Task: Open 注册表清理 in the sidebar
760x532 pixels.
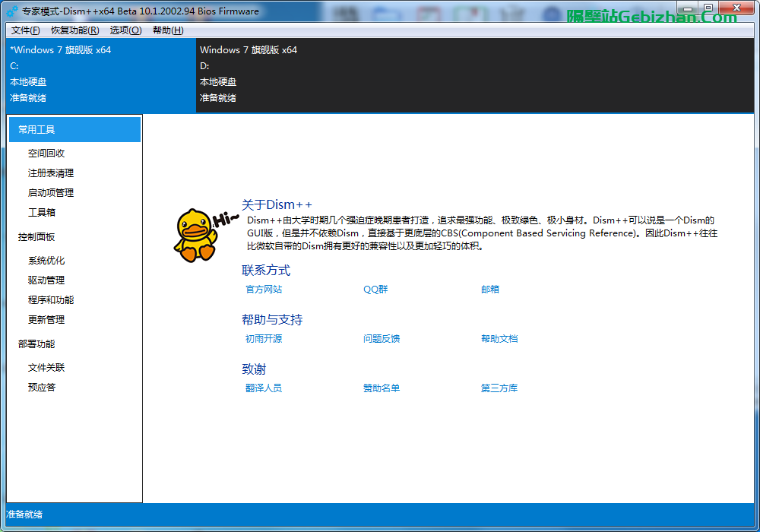Action: [51, 173]
